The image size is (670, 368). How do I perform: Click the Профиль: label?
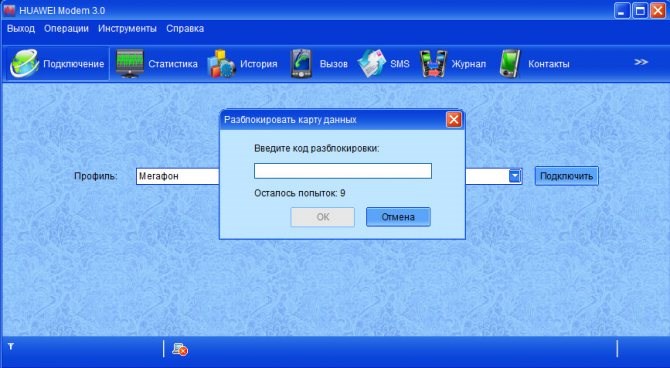[x=96, y=176]
